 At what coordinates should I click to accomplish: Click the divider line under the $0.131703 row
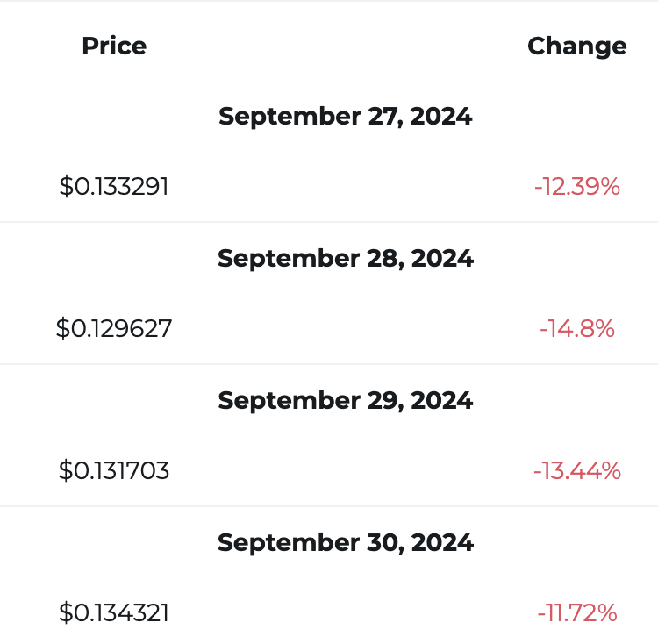(329, 506)
